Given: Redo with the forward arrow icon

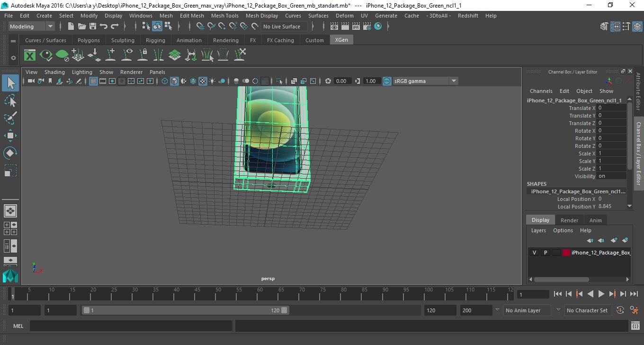Looking at the screenshot, I should (115, 27).
